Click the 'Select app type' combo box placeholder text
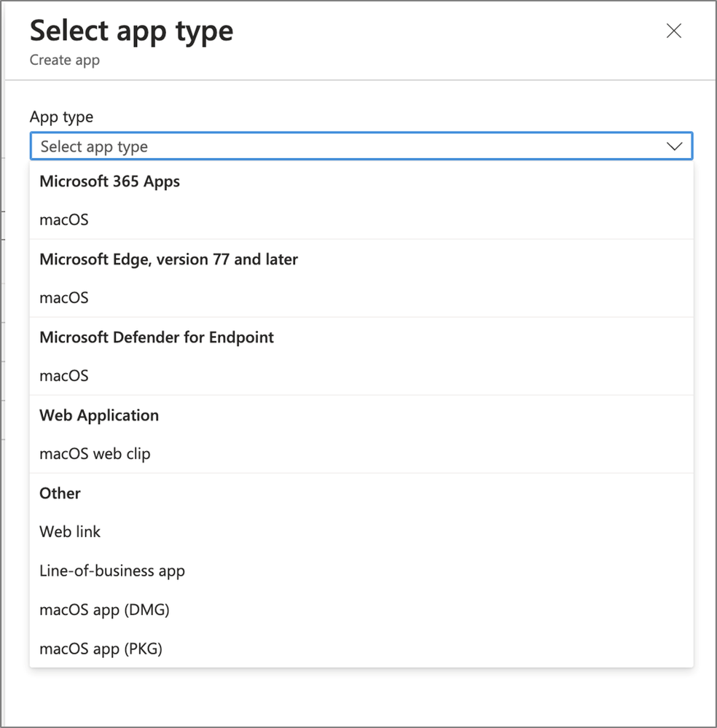The width and height of the screenshot is (717, 728). coord(94,146)
